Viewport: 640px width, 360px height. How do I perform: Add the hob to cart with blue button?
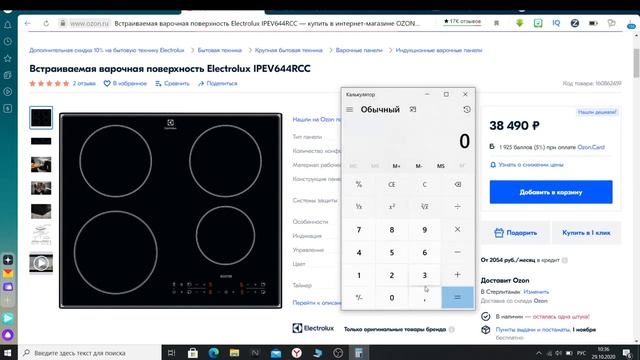click(551, 192)
